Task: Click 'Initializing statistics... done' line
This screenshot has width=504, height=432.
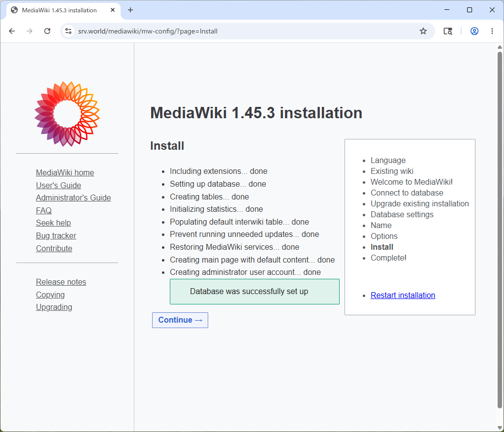Action: point(217,209)
